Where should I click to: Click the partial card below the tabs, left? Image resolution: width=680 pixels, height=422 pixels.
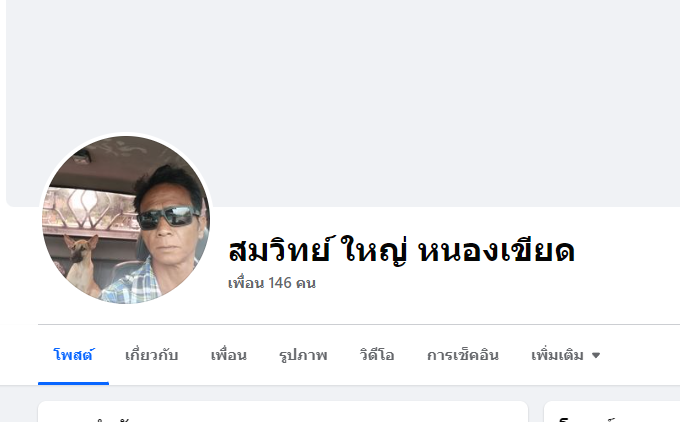click(283, 412)
